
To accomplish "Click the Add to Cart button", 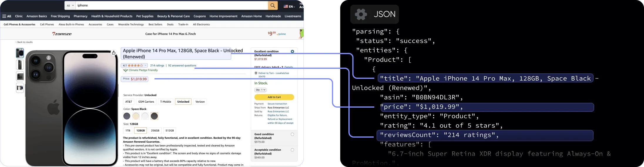I will pos(274,97).
